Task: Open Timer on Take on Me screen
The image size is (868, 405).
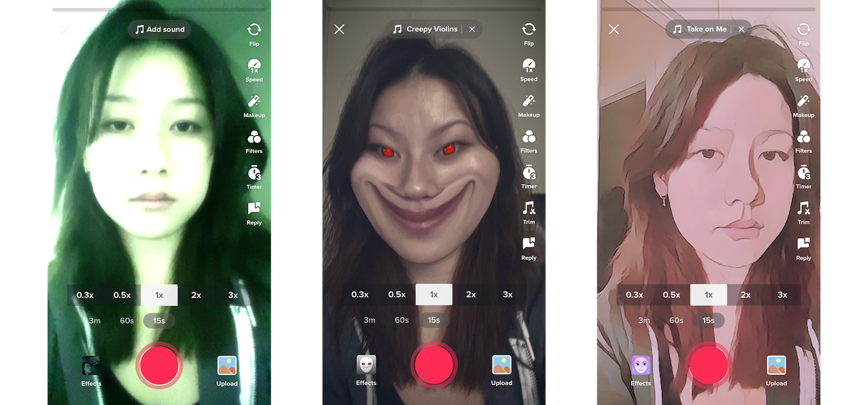Action: pyautogui.click(x=804, y=172)
